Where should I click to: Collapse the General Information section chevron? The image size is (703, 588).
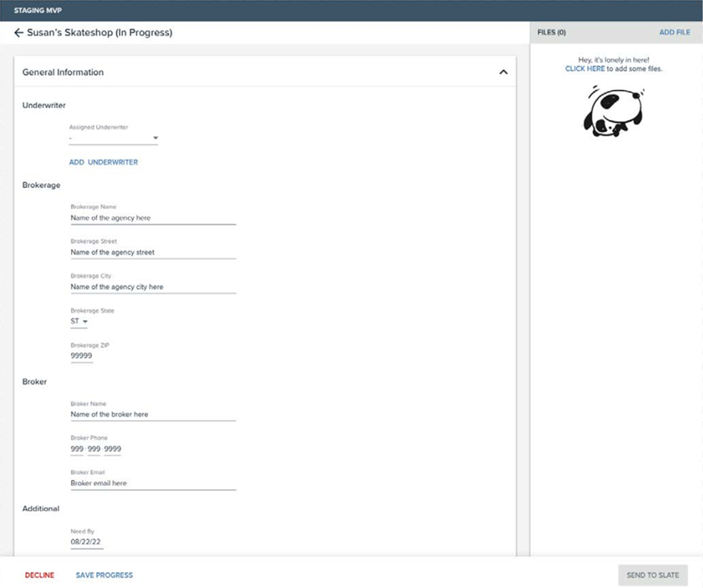pos(504,72)
